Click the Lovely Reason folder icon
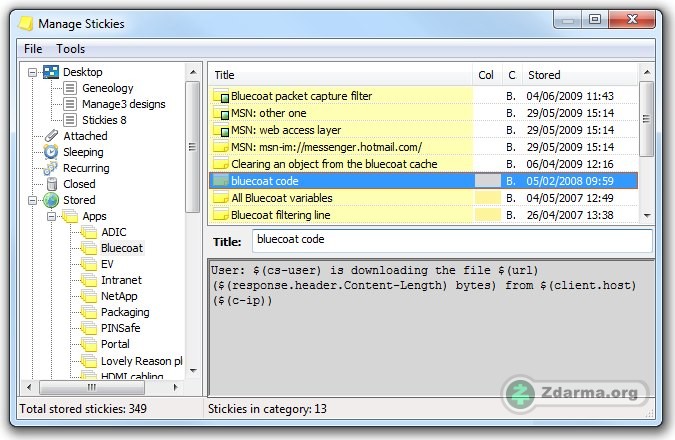This screenshot has width=675, height=440. [x=89, y=361]
